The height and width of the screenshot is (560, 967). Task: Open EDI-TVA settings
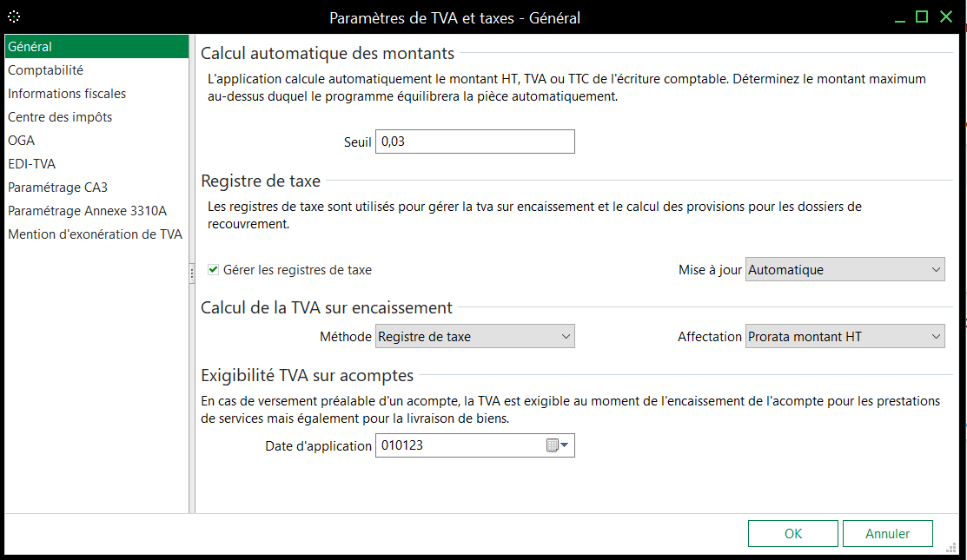click(x=32, y=164)
